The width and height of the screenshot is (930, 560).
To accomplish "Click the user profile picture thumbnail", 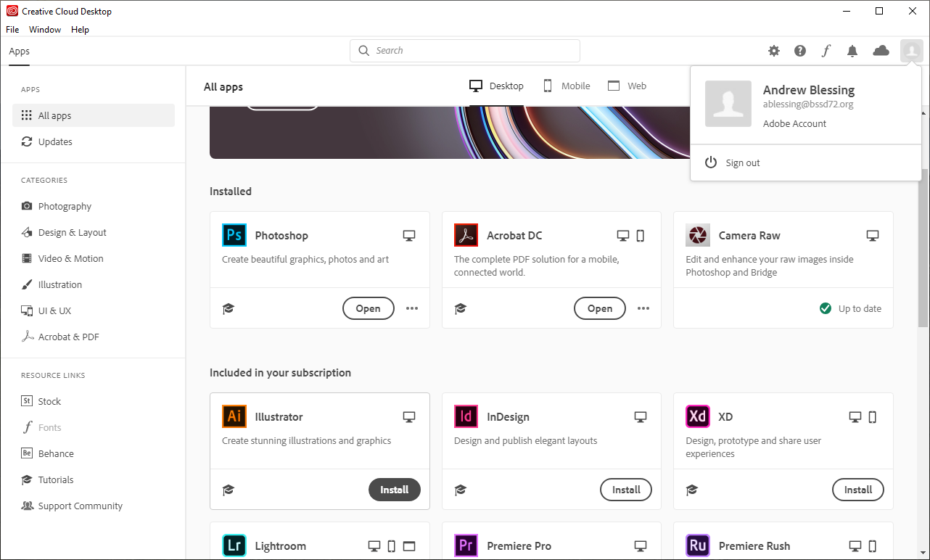I will coord(728,104).
